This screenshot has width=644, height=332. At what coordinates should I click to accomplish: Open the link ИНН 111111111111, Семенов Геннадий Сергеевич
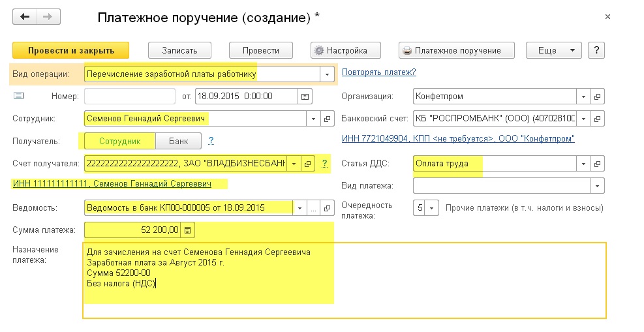[112, 183]
